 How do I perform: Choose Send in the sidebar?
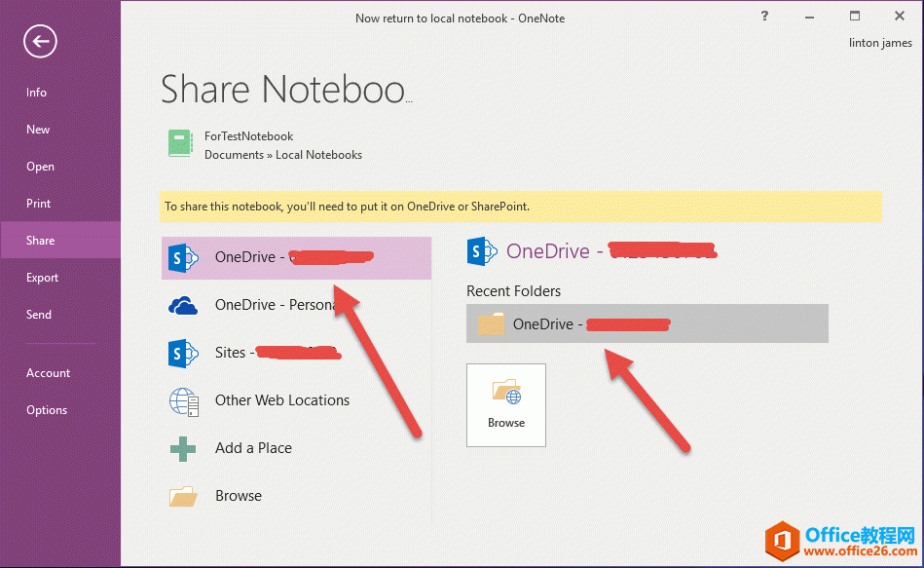coord(38,315)
